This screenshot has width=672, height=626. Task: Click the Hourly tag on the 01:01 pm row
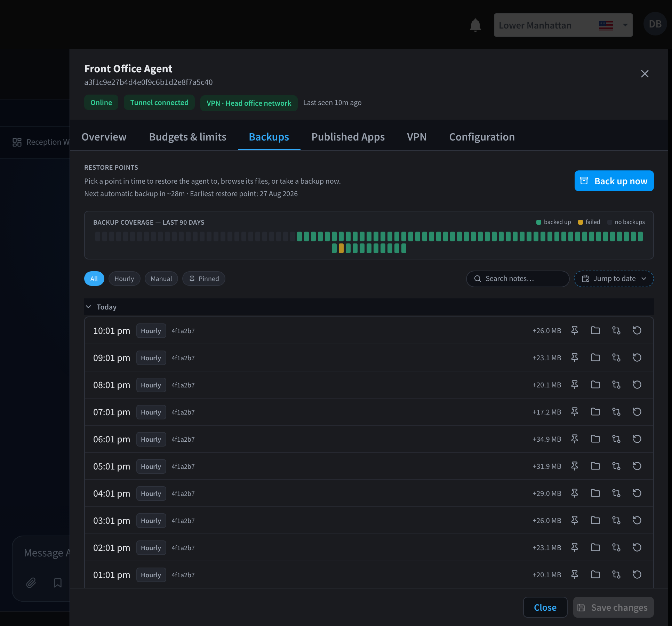coord(151,575)
